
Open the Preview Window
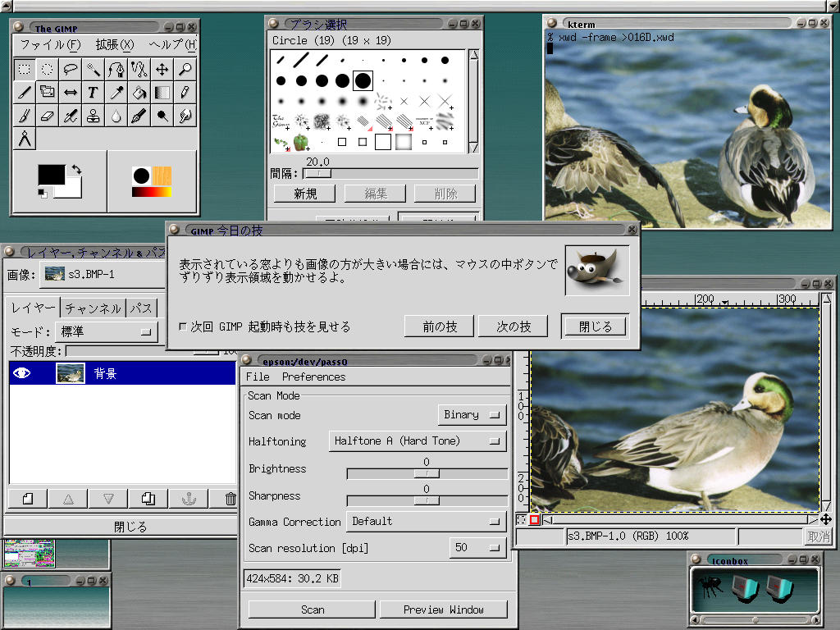click(x=444, y=609)
